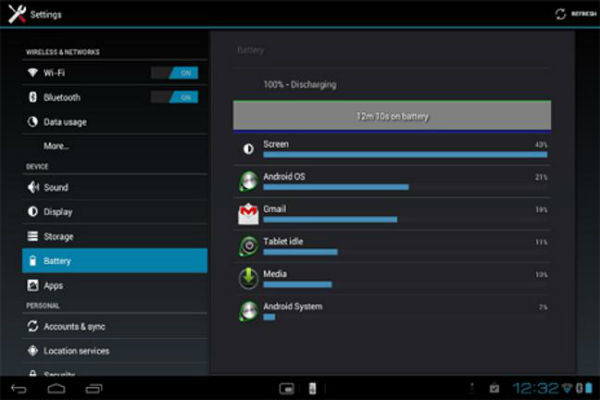Tap the Screen usage icon
This screenshot has height=400, width=600.
pos(248,149)
